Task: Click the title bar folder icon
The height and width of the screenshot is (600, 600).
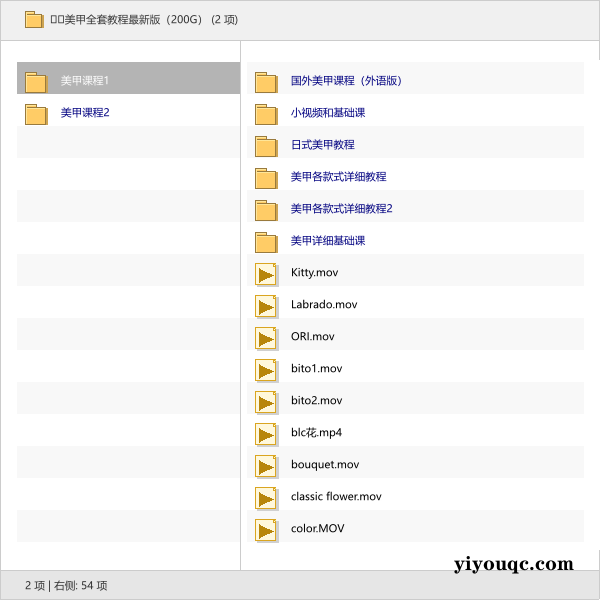Action: [34, 19]
